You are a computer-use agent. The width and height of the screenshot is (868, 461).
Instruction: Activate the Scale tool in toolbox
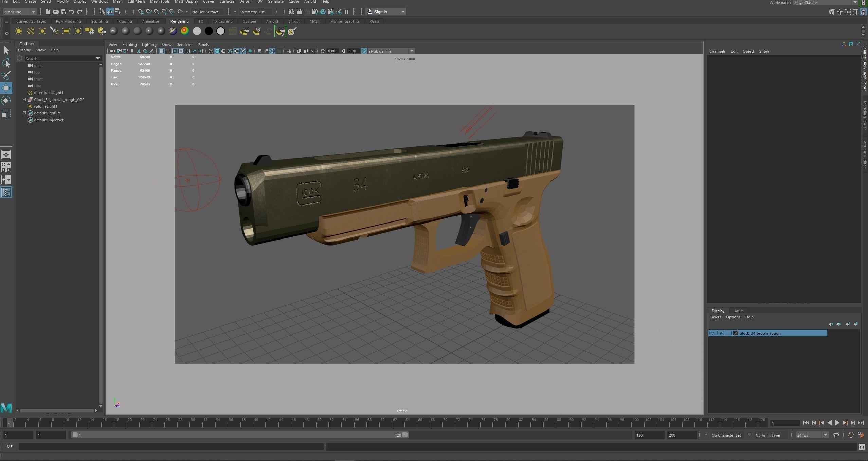tap(6, 113)
